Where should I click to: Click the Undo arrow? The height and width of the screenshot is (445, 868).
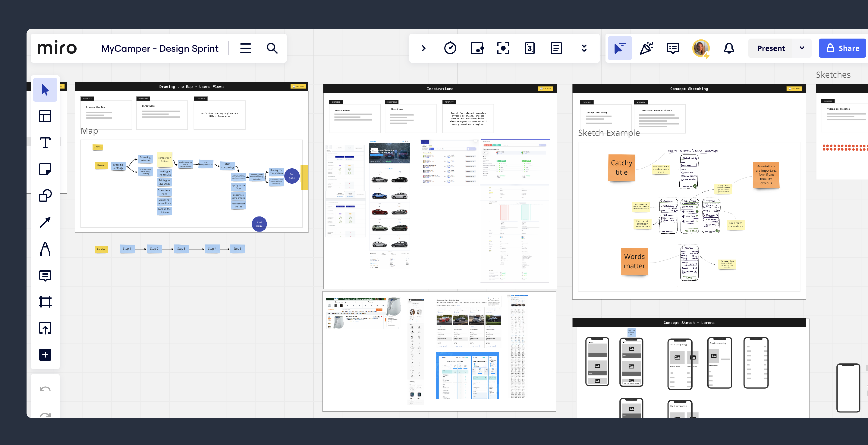point(45,389)
